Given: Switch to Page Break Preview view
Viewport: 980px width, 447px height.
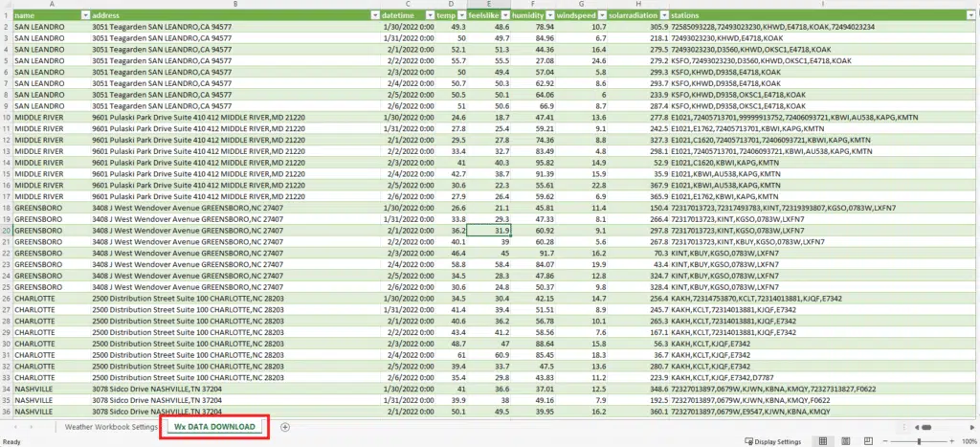Looking at the screenshot, I should pyautogui.click(x=868, y=441).
